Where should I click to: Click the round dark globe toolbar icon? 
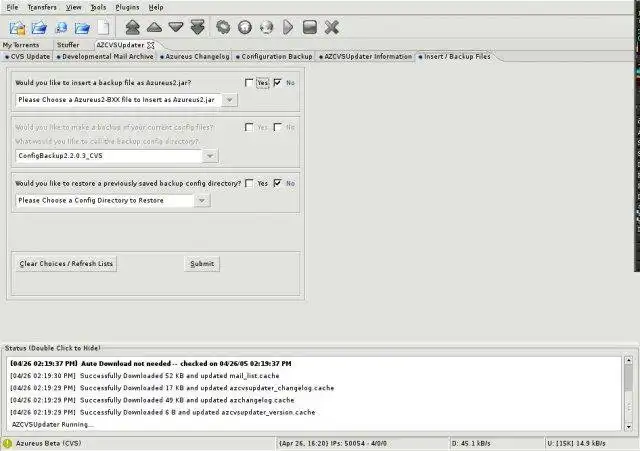coord(245,27)
